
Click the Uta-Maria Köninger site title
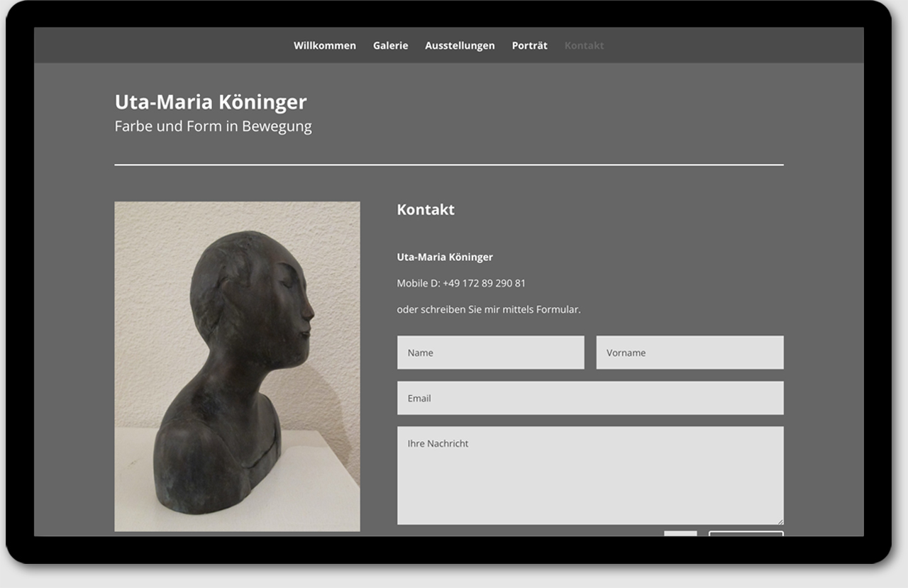tap(211, 102)
